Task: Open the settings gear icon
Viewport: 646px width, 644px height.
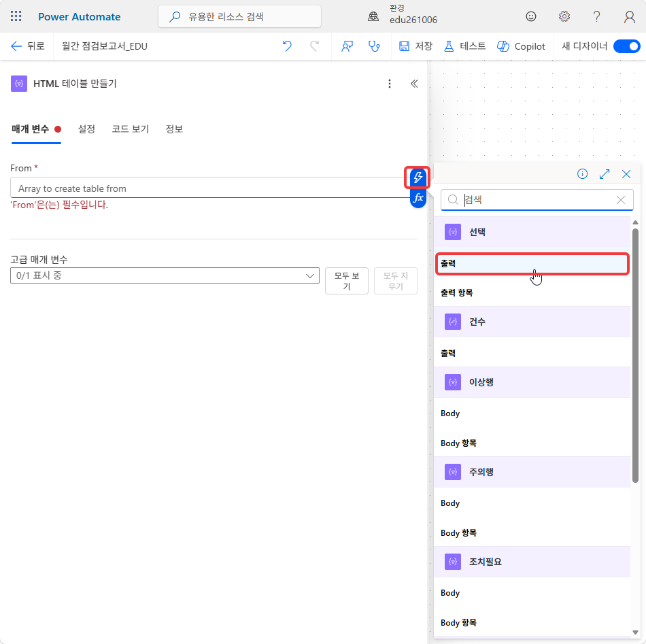Action: (564, 16)
